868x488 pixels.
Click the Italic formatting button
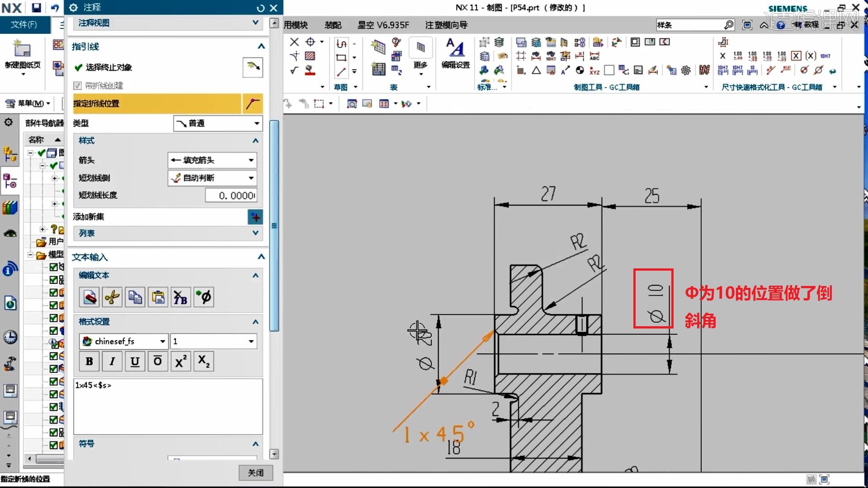[x=112, y=361]
